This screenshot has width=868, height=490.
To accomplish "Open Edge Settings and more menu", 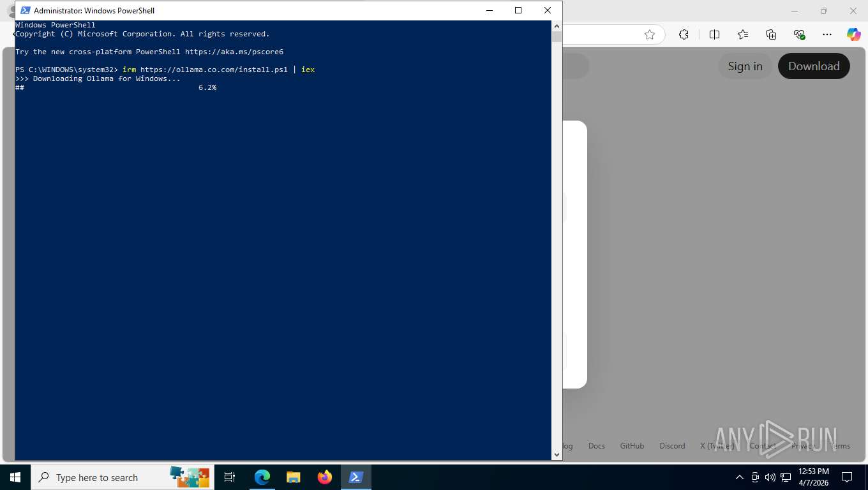I will [x=827, y=34].
